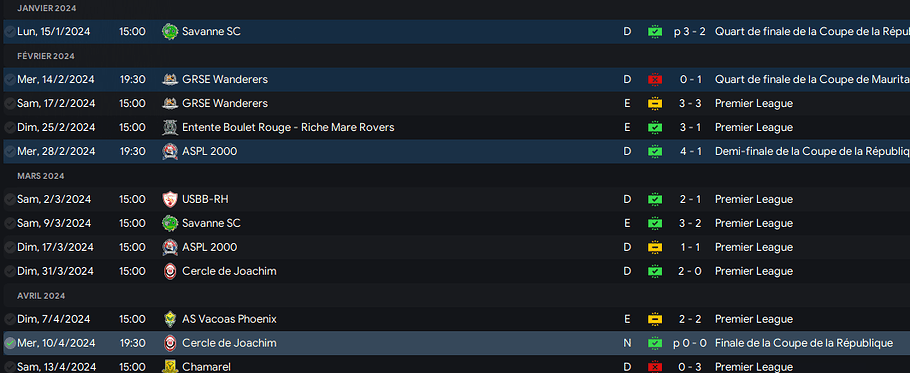Click the Savanne SC crest on 15/1/2024
Viewport: 910px width, 373px height.
[169, 31]
